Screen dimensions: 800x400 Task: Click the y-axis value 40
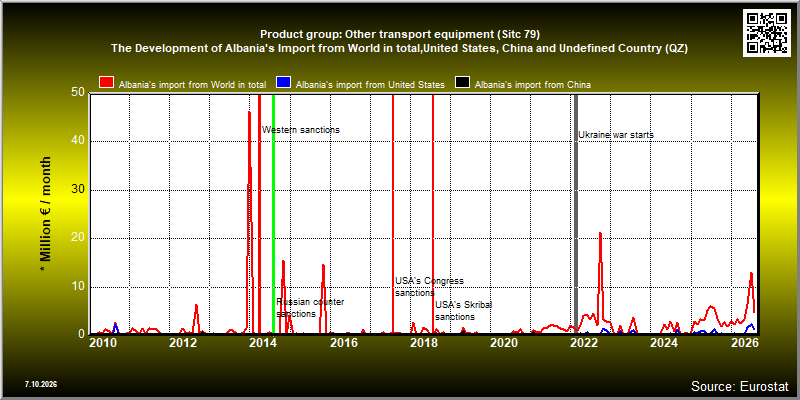pyautogui.click(x=78, y=141)
